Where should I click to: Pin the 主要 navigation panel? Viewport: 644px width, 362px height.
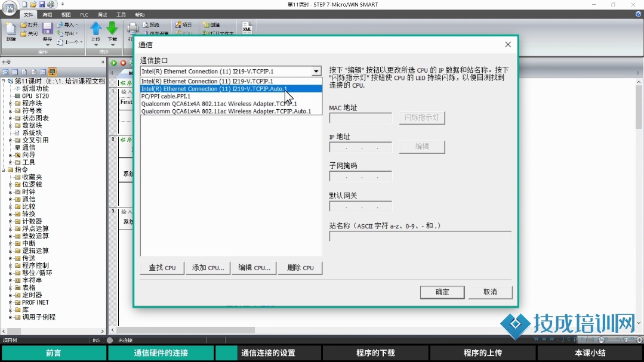pyautogui.click(x=103, y=63)
